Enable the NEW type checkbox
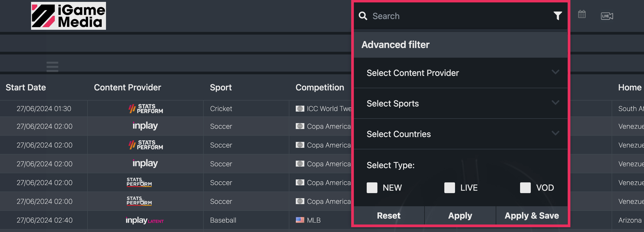This screenshot has height=232, width=644. pyautogui.click(x=372, y=188)
